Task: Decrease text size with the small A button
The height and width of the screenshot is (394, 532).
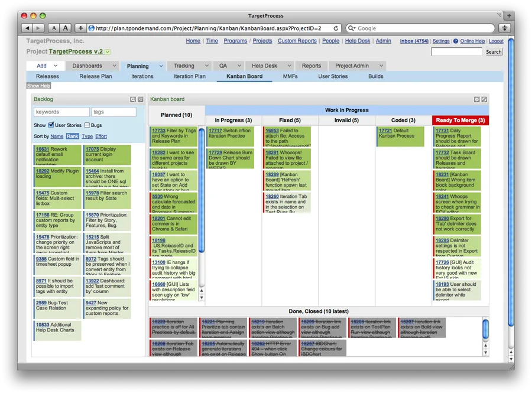Action: pos(54,28)
